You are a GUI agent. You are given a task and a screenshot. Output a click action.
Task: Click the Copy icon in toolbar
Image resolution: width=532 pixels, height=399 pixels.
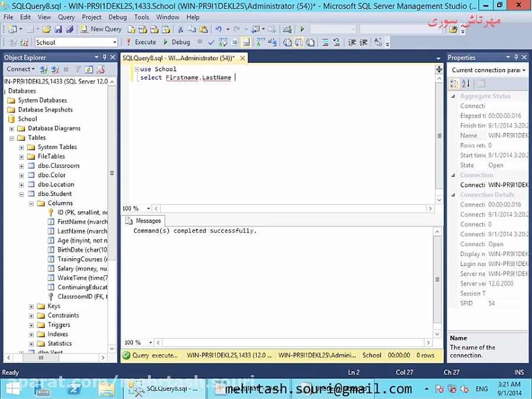tap(192, 29)
